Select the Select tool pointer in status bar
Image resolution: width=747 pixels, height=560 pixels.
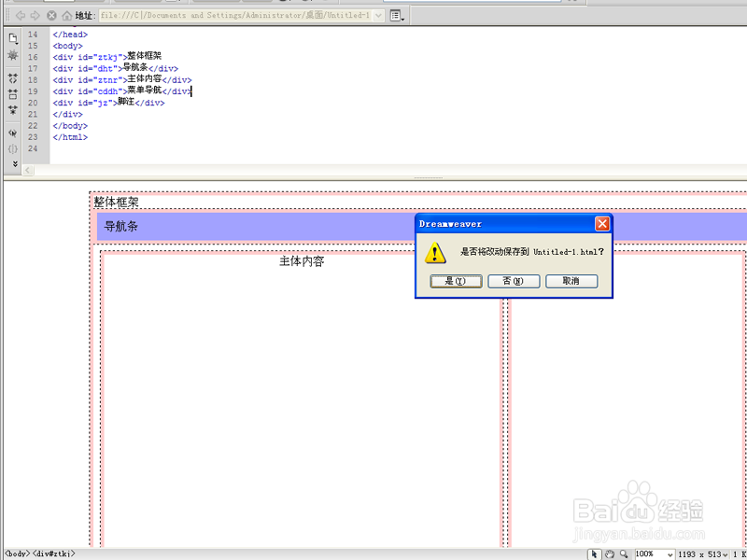594,553
